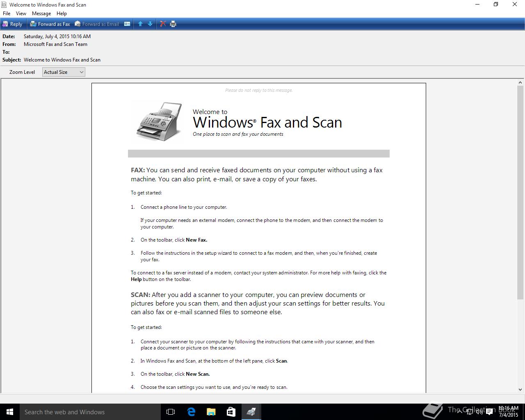The width and height of the screenshot is (525, 420).
Task: Minimize the message window
Action: 477,5
